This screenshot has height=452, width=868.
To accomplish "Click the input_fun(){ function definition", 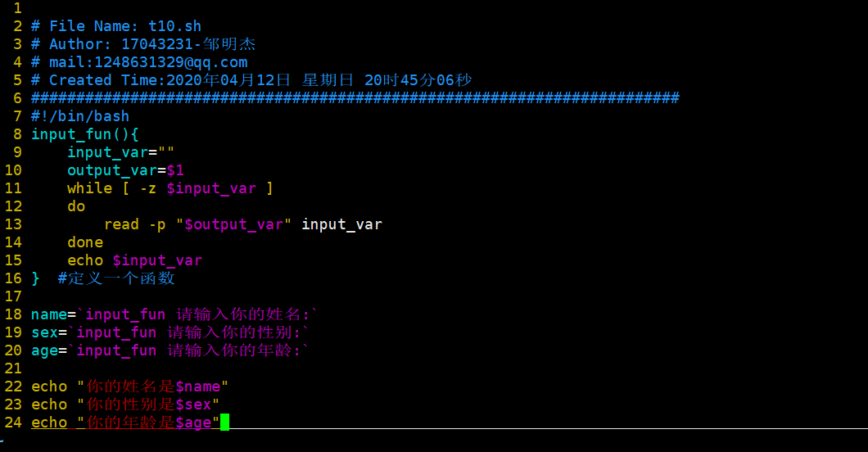I will pos(84,134).
